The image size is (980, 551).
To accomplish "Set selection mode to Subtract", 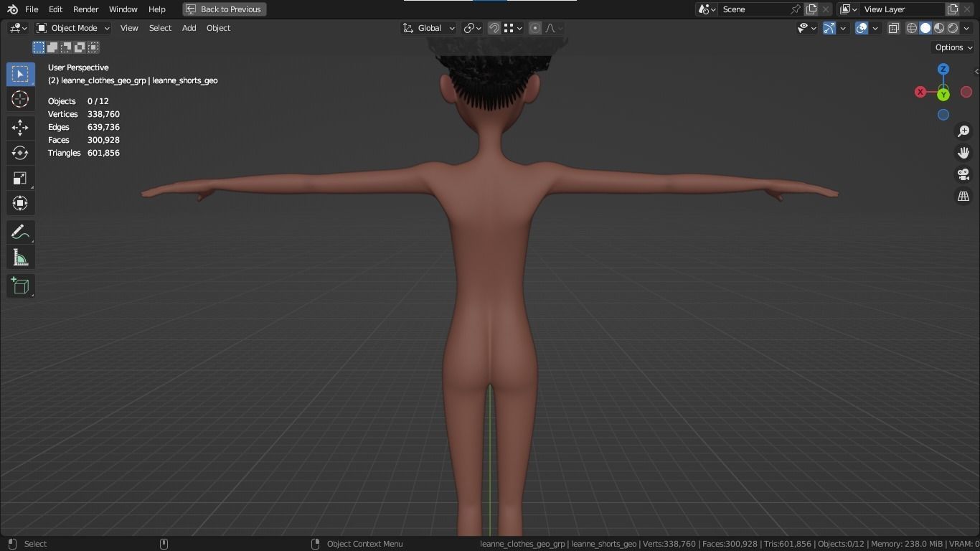I will pyautogui.click(x=66, y=47).
